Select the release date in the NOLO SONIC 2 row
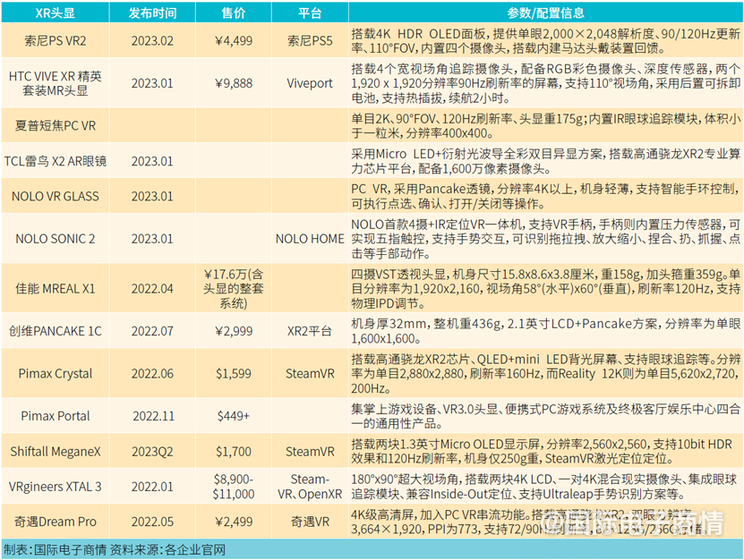The height and width of the screenshot is (560, 744). point(152,239)
